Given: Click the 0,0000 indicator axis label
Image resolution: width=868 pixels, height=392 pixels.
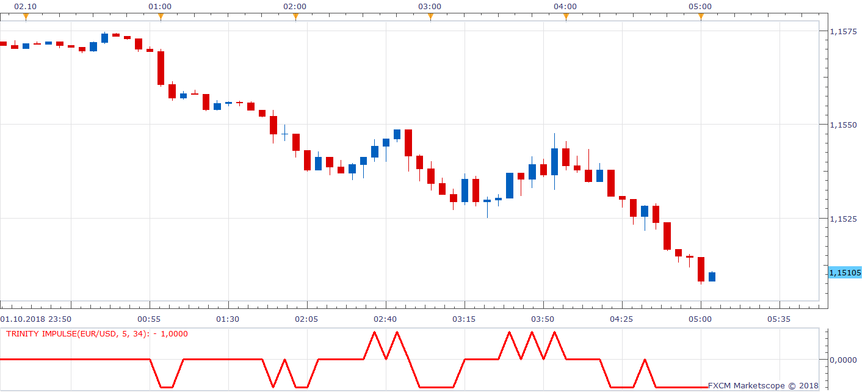Looking at the screenshot, I should tap(844, 360).
